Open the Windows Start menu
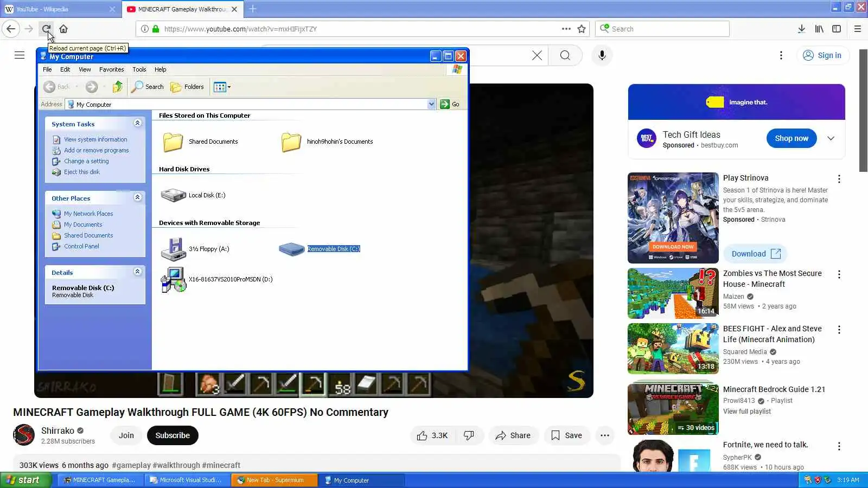The height and width of the screenshot is (488, 868). tap(25, 480)
